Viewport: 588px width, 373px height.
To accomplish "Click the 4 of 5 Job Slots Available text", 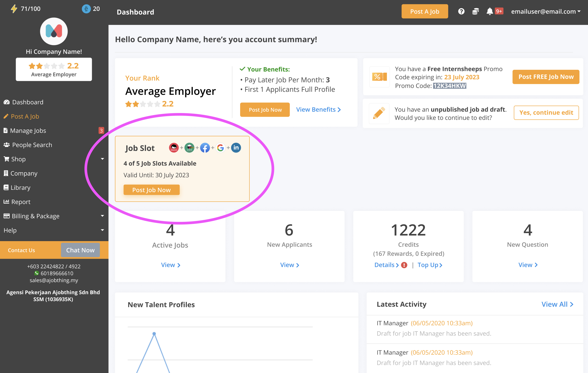I will 160,163.
